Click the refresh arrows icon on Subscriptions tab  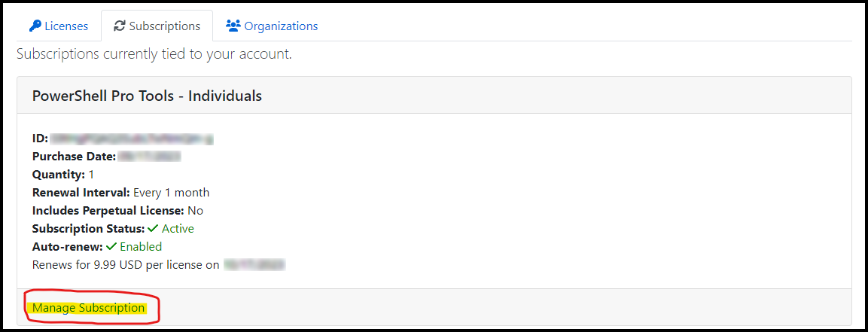pyautogui.click(x=119, y=26)
